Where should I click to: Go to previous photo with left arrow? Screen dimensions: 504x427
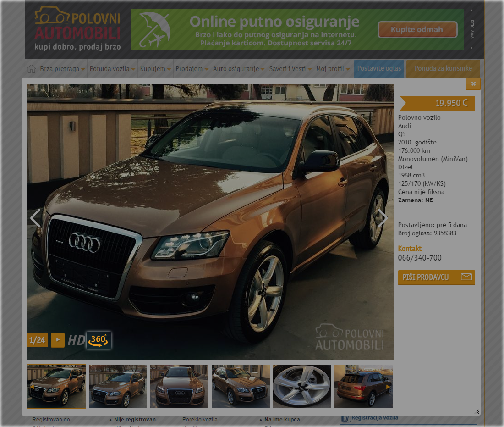coord(35,218)
